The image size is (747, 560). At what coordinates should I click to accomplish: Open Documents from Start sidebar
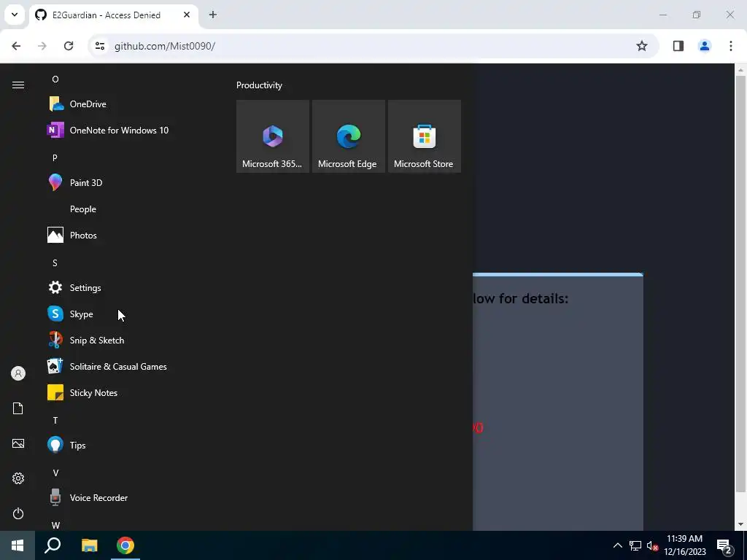click(x=18, y=408)
